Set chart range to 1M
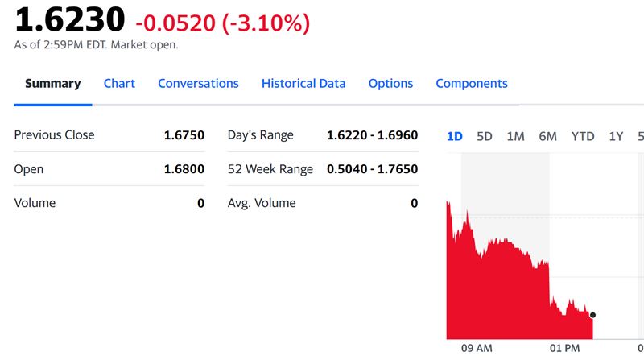The height and width of the screenshot is (360, 644). pyautogui.click(x=515, y=137)
